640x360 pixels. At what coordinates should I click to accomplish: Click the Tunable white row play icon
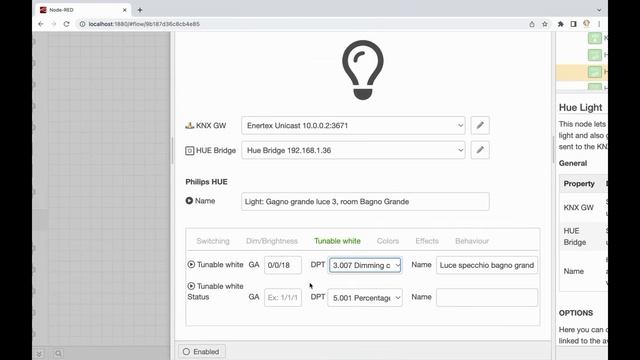point(191,264)
